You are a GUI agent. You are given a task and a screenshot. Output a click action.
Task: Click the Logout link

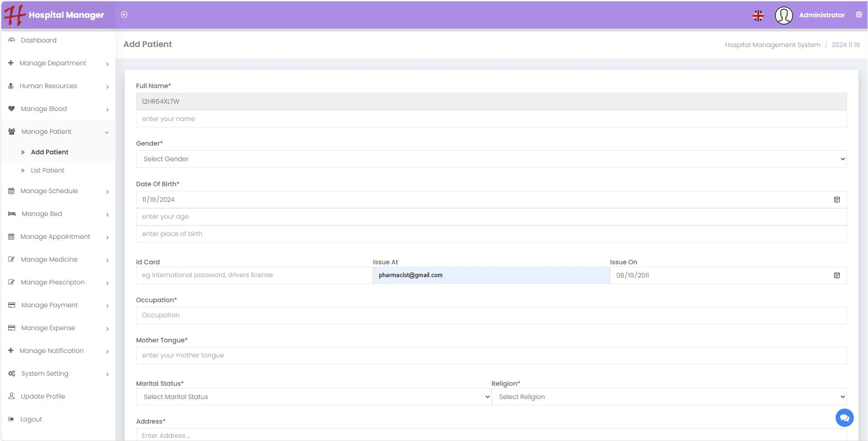point(31,419)
